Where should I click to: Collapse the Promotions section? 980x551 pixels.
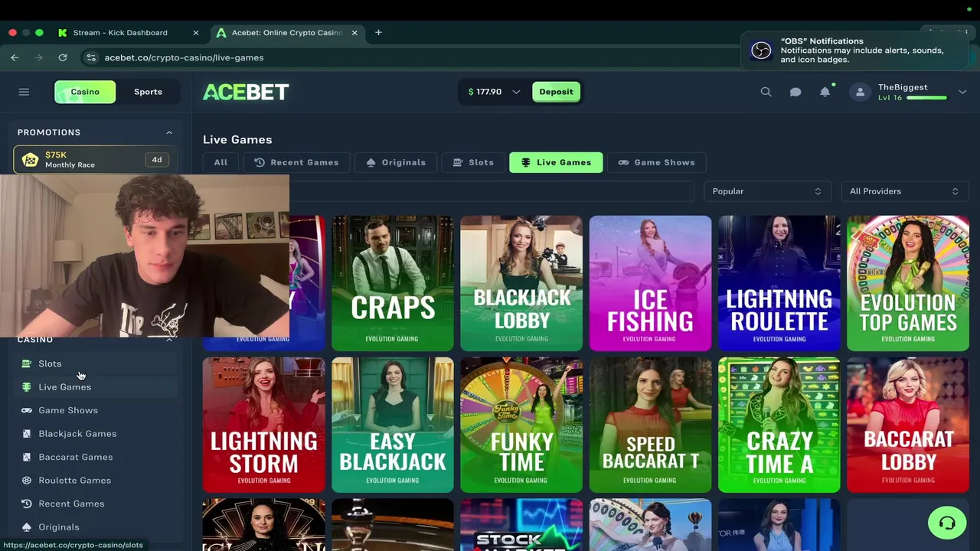tap(169, 132)
